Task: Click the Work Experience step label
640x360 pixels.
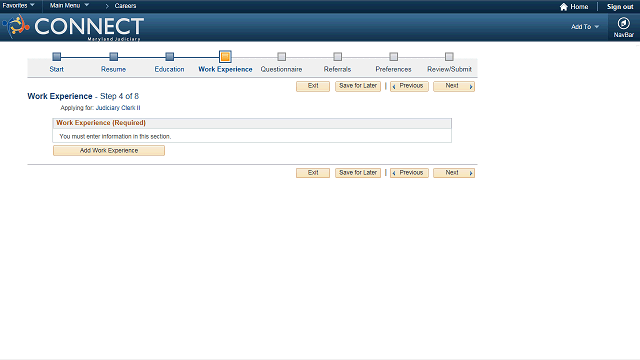Action: pos(225,69)
